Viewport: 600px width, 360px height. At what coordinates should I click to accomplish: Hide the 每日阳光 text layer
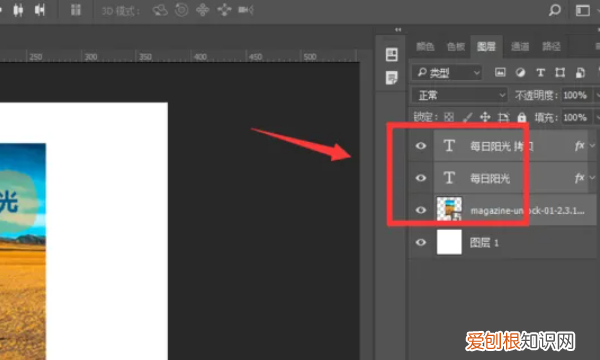tap(421, 178)
